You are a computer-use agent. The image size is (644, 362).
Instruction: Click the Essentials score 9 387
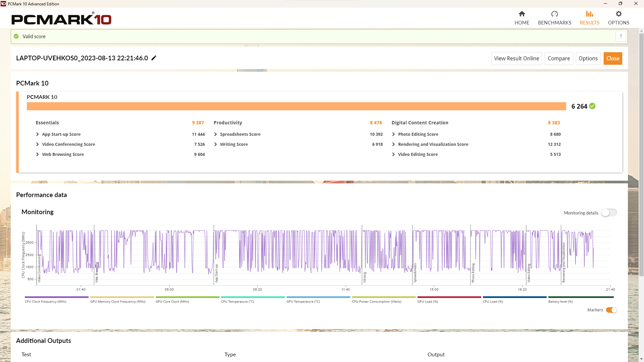198,123
